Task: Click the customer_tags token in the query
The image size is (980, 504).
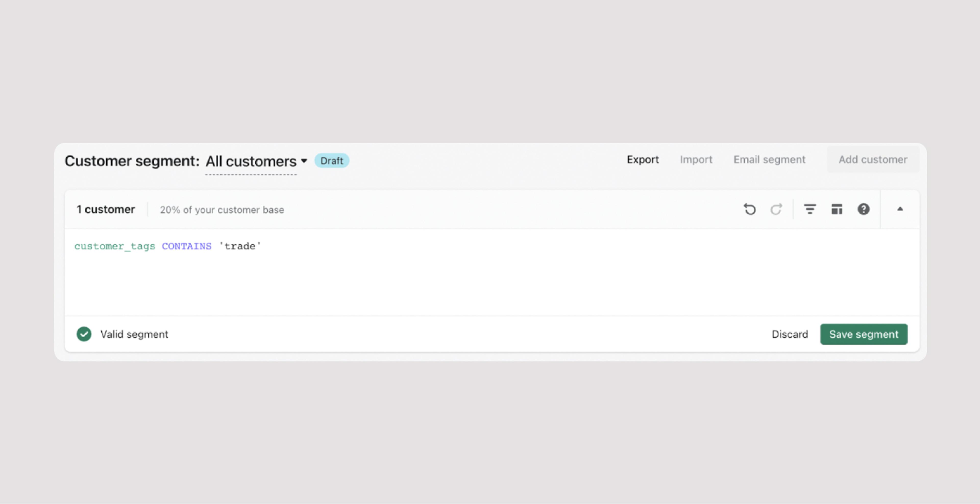Action: coord(115,246)
